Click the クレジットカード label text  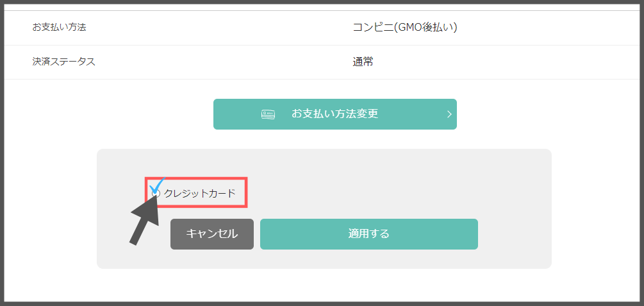(199, 193)
